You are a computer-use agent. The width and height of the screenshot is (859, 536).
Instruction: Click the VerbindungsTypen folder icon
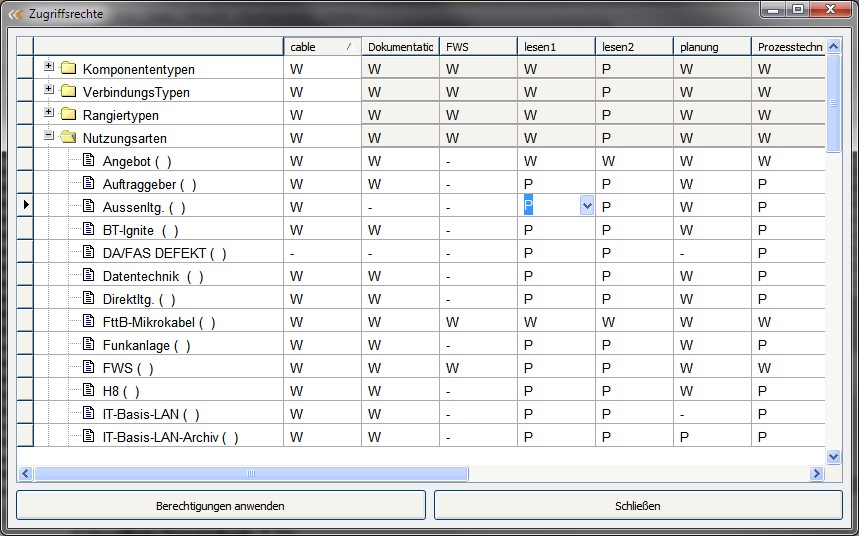tap(68, 91)
